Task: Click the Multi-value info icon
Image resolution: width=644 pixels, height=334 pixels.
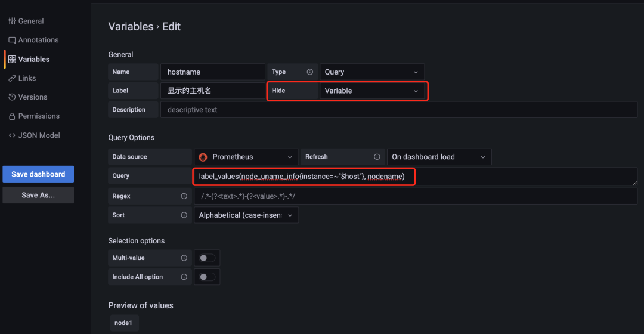Action: [184, 258]
